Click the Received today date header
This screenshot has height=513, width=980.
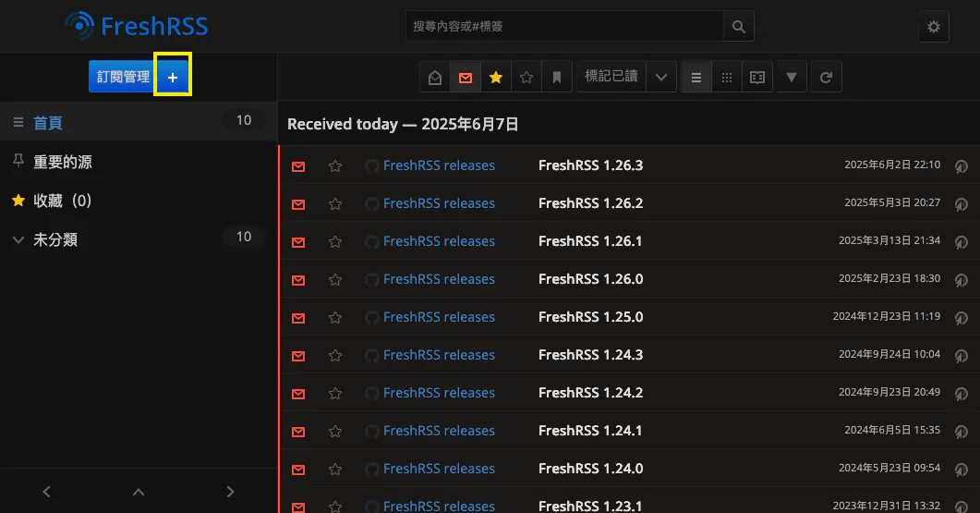pyautogui.click(x=403, y=124)
